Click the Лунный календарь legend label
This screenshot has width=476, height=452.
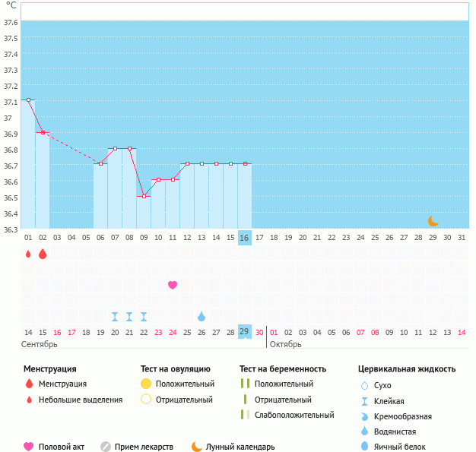point(241,447)
